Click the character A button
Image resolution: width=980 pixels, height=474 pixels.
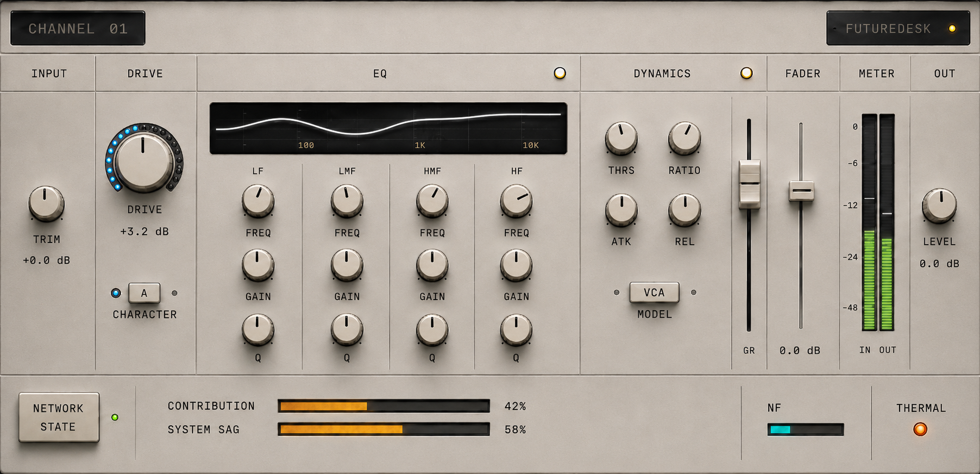tap(144, 293)
